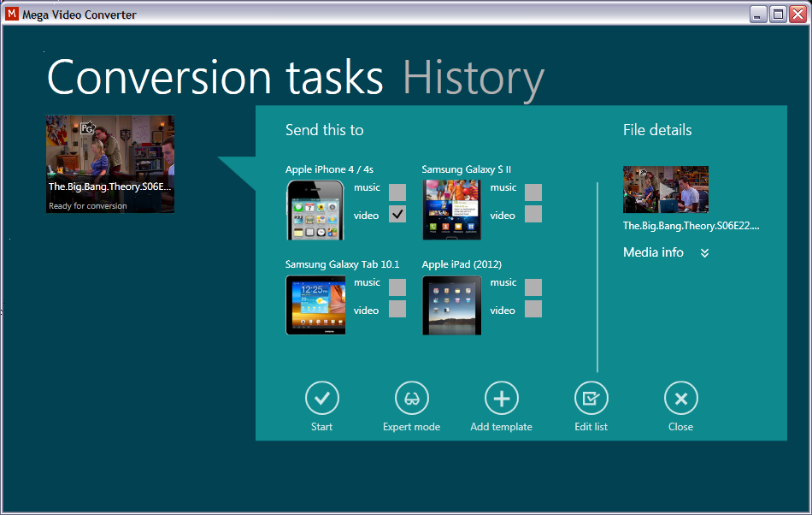The image size is (812, 515).
Task: Click the "The.Big.Bang.Theory.S06E22...." file name
Action: coord(691,226)
